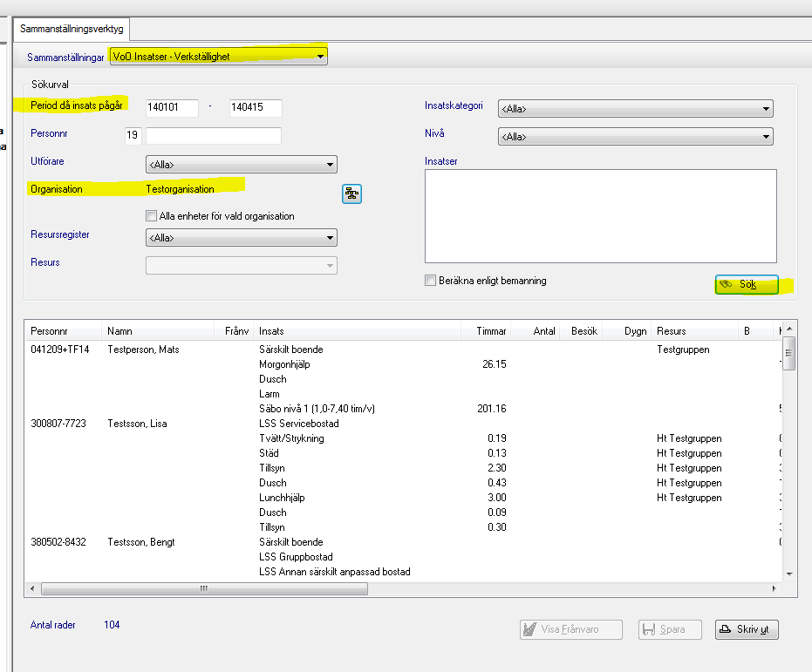Open the organisation tree picker icon
812x672 pixels.
[x=351, y=194]
